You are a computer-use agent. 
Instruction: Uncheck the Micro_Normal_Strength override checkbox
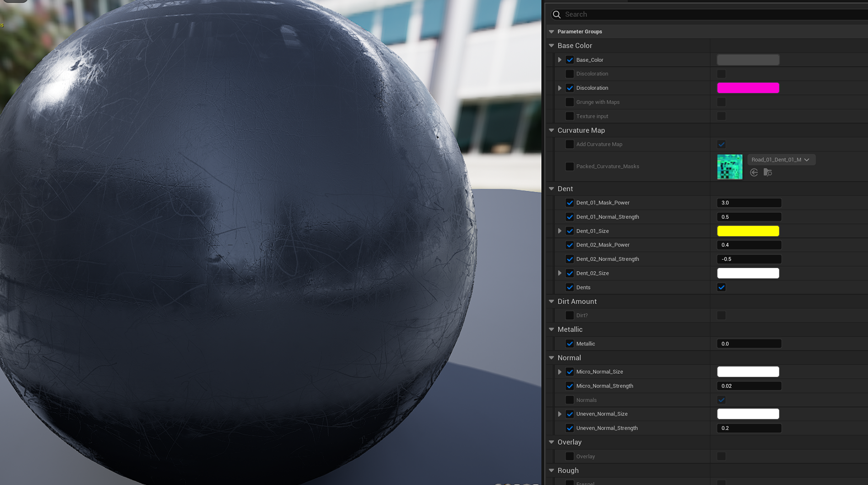point(570,386)
